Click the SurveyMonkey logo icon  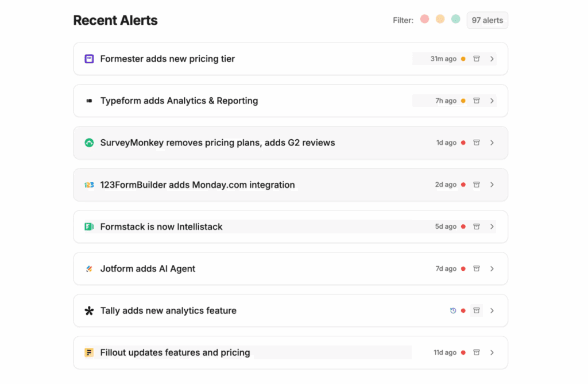tap(89, 143)
